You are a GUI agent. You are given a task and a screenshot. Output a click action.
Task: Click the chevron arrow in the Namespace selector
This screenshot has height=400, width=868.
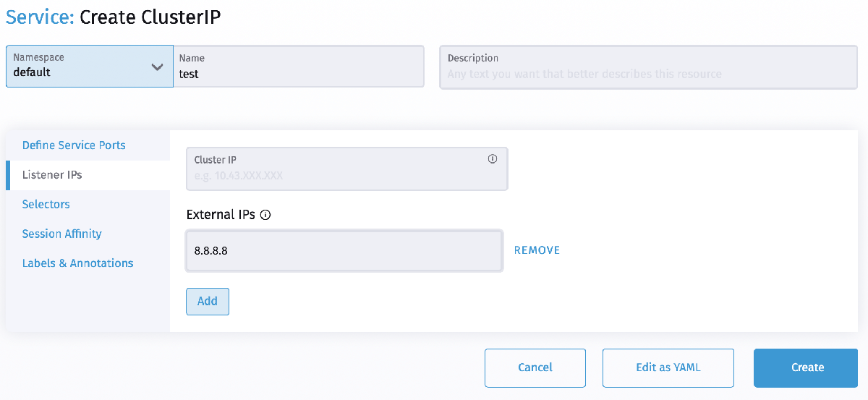coord(157,67)
